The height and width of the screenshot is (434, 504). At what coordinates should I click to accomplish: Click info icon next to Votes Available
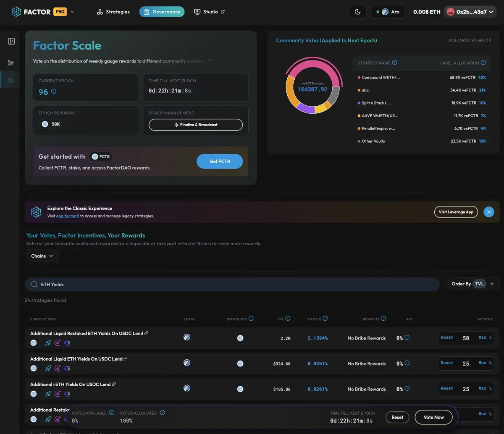pyautogui.click(x=112, y=413)
